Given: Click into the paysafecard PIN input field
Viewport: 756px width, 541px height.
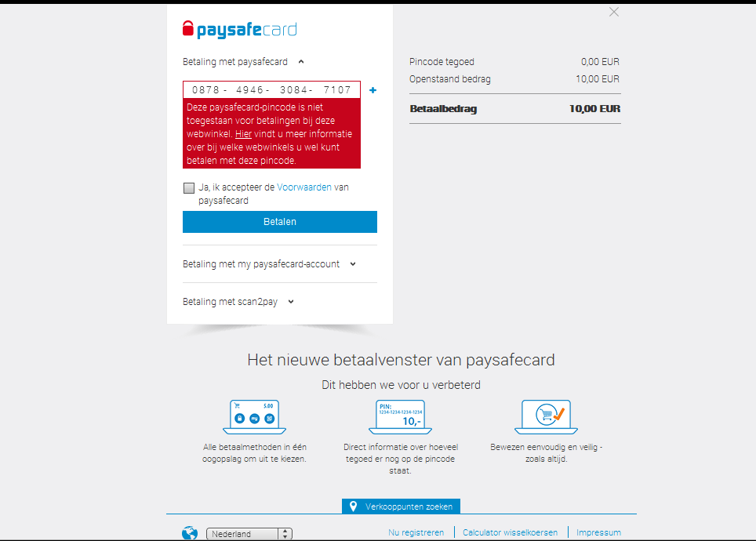Looking at the screenshot, I should pyautogui.click(x=271, y=89).
